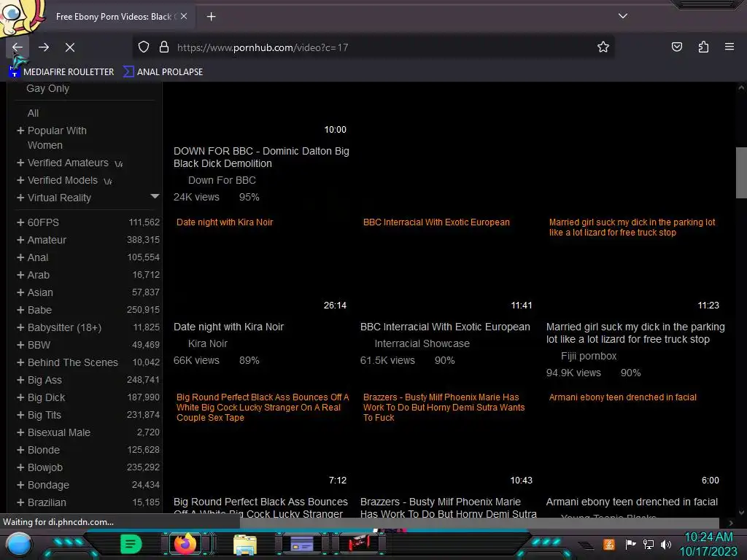
Task: Click the Java update tray icon
Action: (x=608, y=544)
